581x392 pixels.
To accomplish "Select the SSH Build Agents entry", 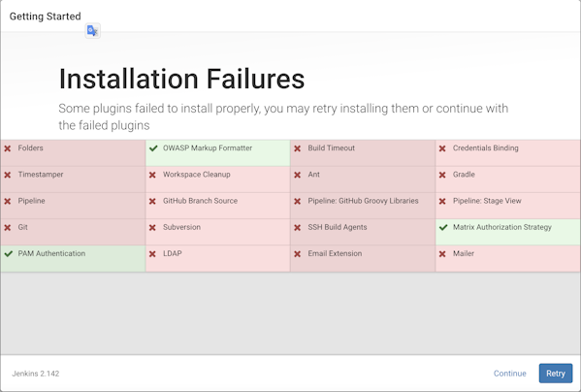I will coord(363,232).
